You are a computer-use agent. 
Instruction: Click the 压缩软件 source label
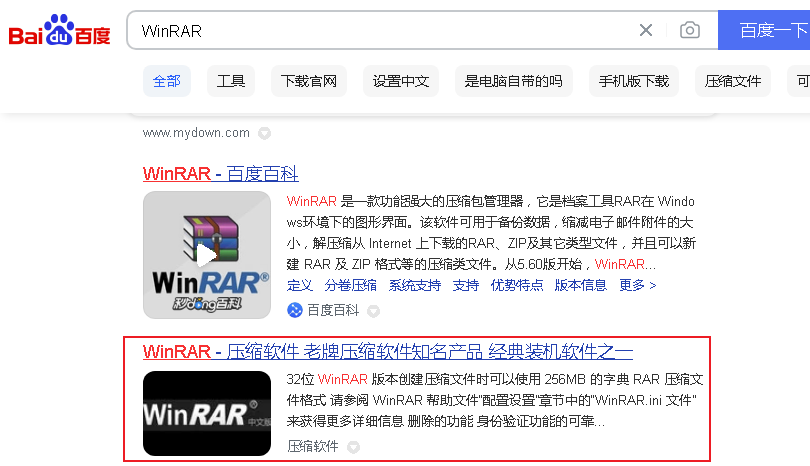(x=313, y=446)
